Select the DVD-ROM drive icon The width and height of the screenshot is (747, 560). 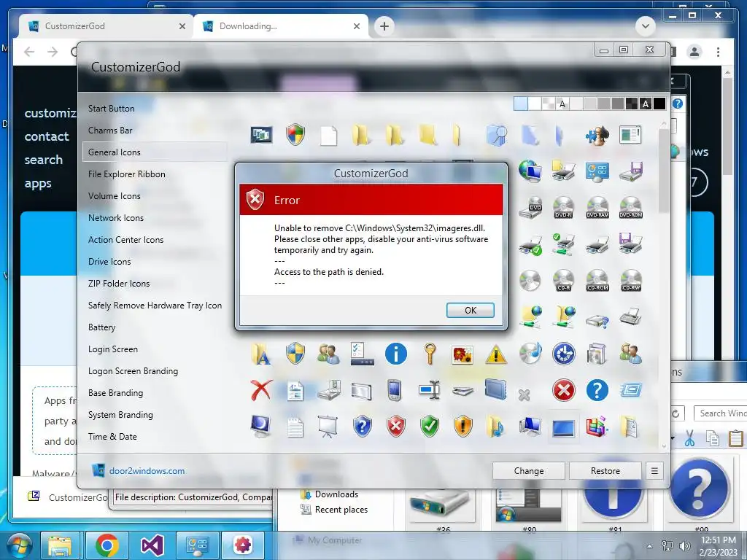click(631, 207)
